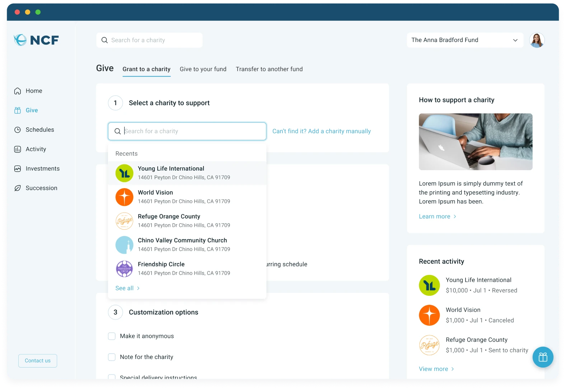
Task: Click the fund selector chevron arrow
Action: pyautogui.click(x=515, y=40)
